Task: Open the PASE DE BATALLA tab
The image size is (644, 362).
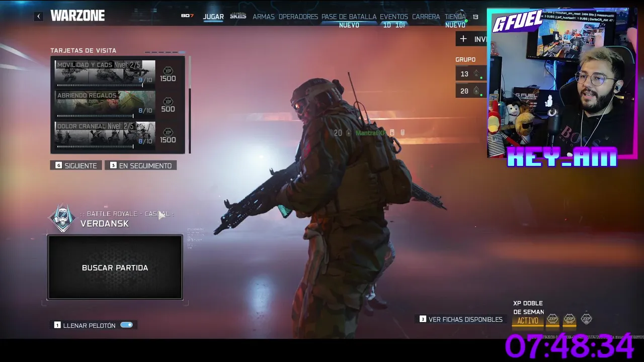Action: coord(349,17)
